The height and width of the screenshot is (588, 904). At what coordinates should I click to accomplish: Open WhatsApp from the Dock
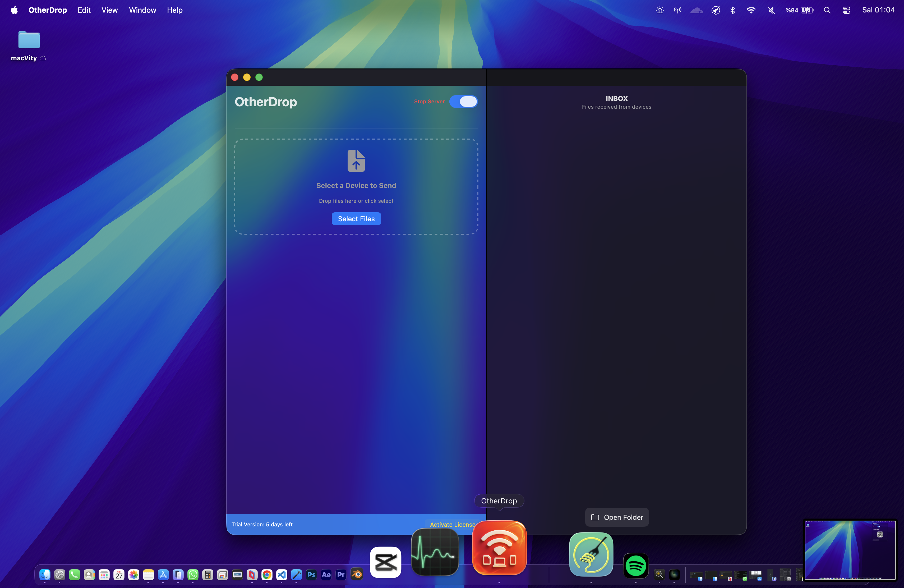tap(193, 575)
